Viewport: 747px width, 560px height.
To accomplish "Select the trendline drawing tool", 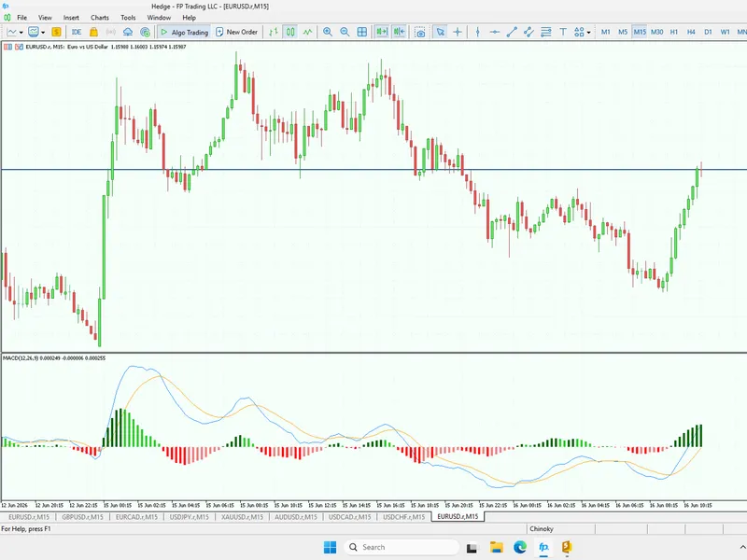I will coord(512,32).
